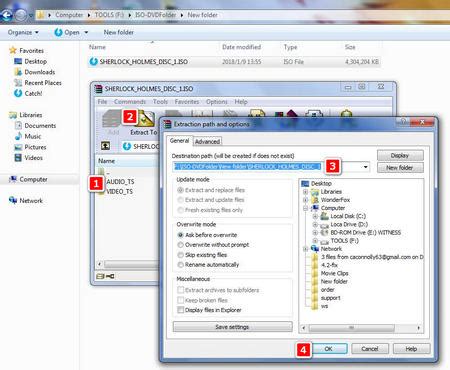The width and height of the screenshot is (450, 370).
Task: Collapse Computer node in extraction tree
Action: (x=305, y=208)
